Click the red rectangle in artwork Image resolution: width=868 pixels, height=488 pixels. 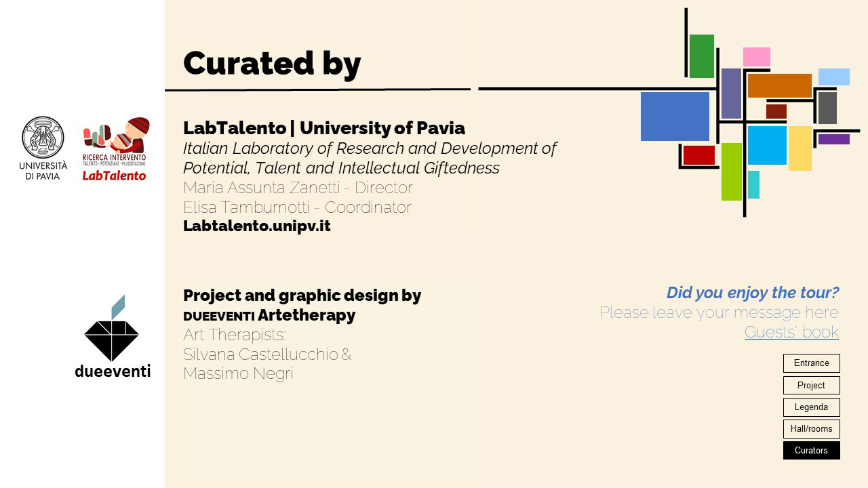click(698, 155)
